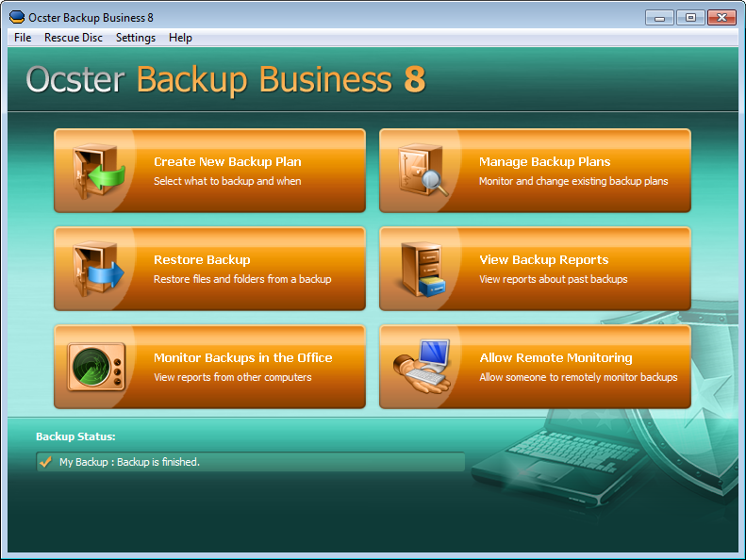Click 'My Backup : Backup is finished.' status text
The image size is (746, 560).
tap(129, 462)
